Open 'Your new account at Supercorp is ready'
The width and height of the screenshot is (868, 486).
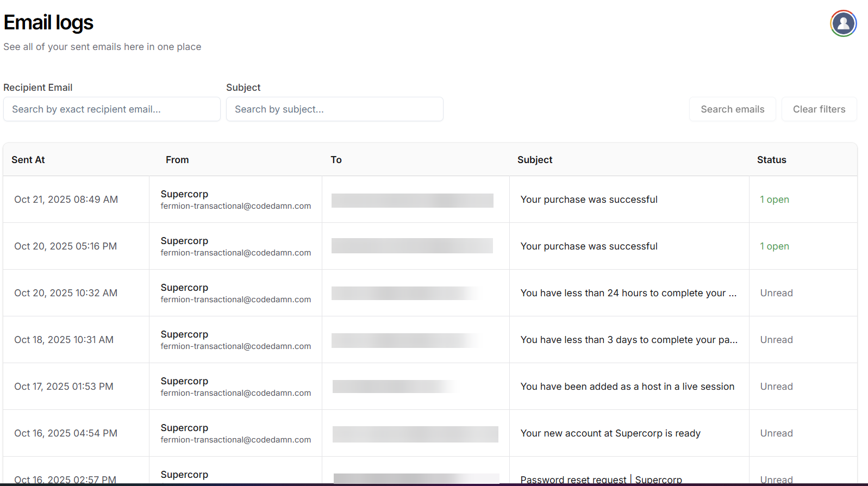tap(610, 433)
